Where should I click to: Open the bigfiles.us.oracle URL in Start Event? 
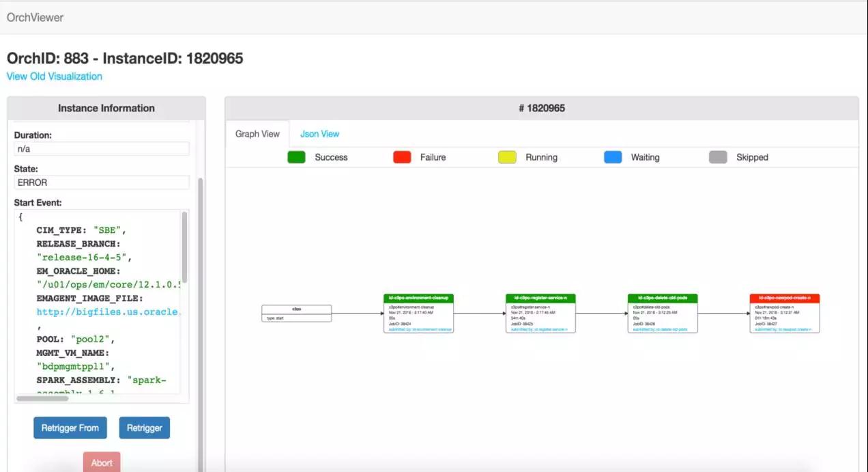pyautogui.click(x=108, y=311)
